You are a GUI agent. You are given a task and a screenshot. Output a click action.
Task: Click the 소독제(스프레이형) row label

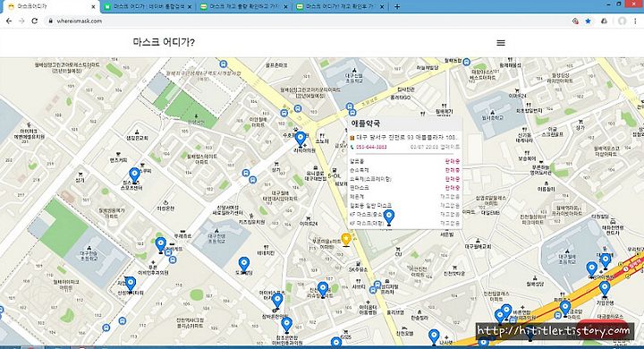click(370, 179)
